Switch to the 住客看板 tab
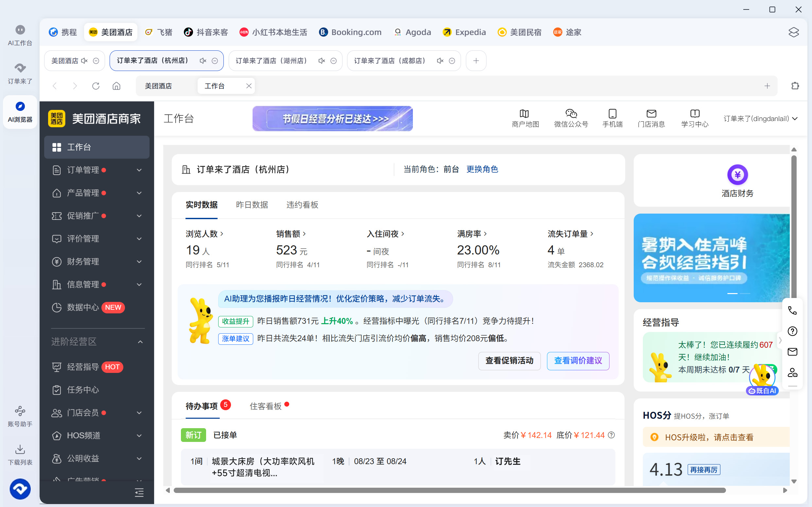 266,406
